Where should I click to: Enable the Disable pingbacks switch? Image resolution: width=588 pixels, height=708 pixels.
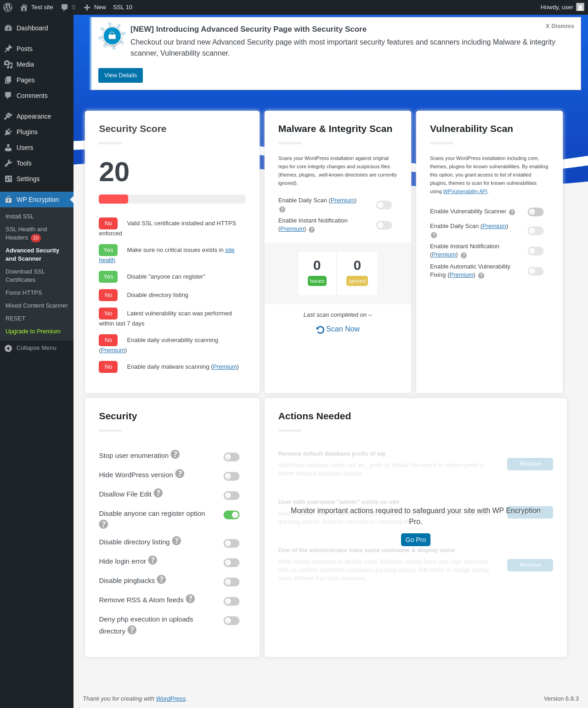pos(232,582)
